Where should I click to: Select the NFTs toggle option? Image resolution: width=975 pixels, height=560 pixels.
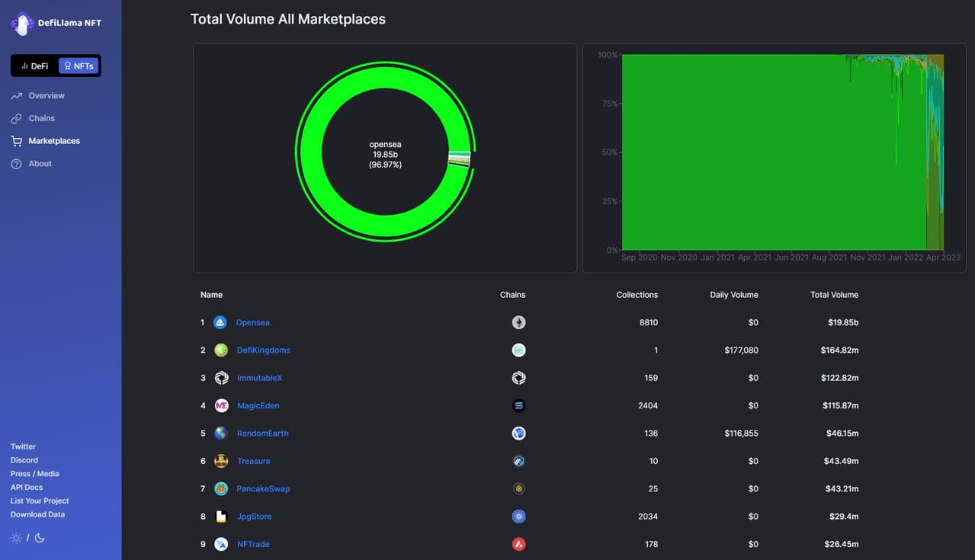[x=79, y=66]
